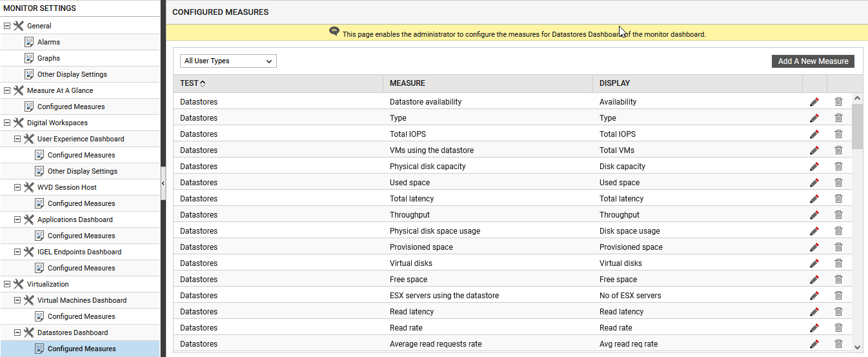Screen dimensions: 868x357
Task: Delete the Throughput measure
Action: pos(838,215)
